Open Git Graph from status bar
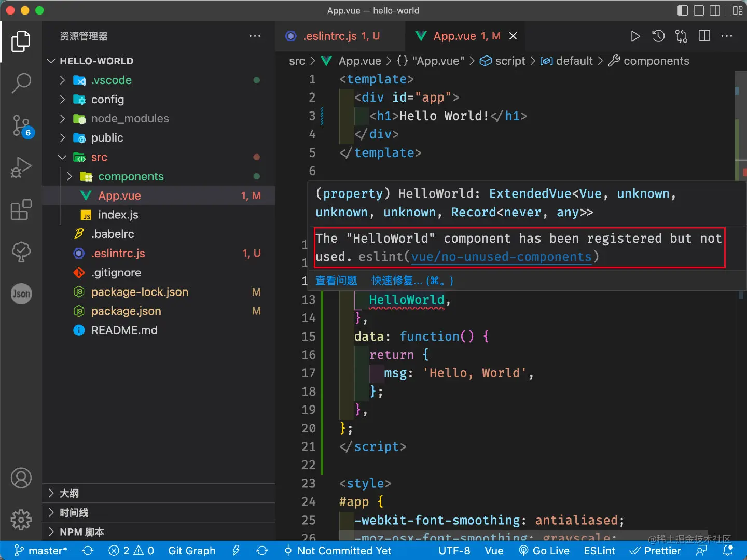This screenshot has height=560, width=747. click(191, 551)
